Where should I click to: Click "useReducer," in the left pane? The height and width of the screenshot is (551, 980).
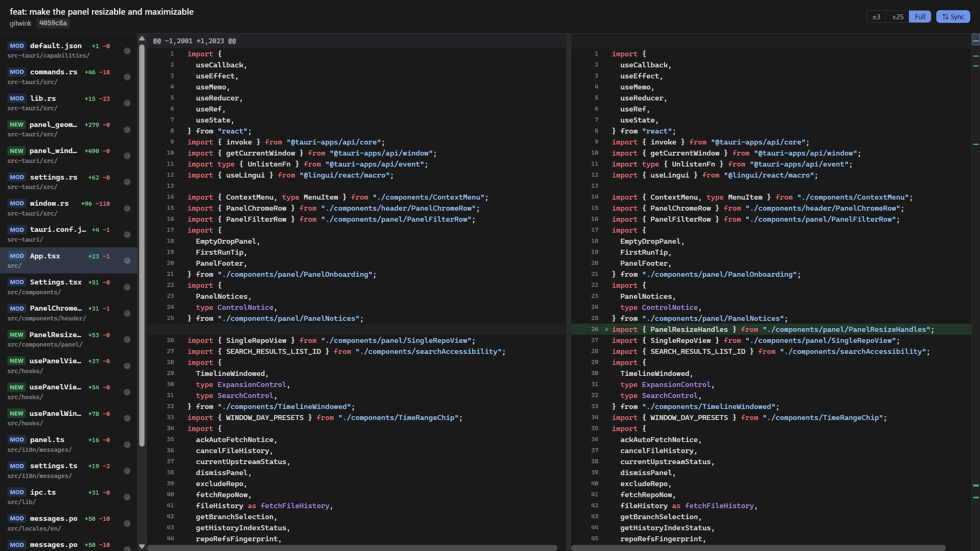click(x=219, y=98)
